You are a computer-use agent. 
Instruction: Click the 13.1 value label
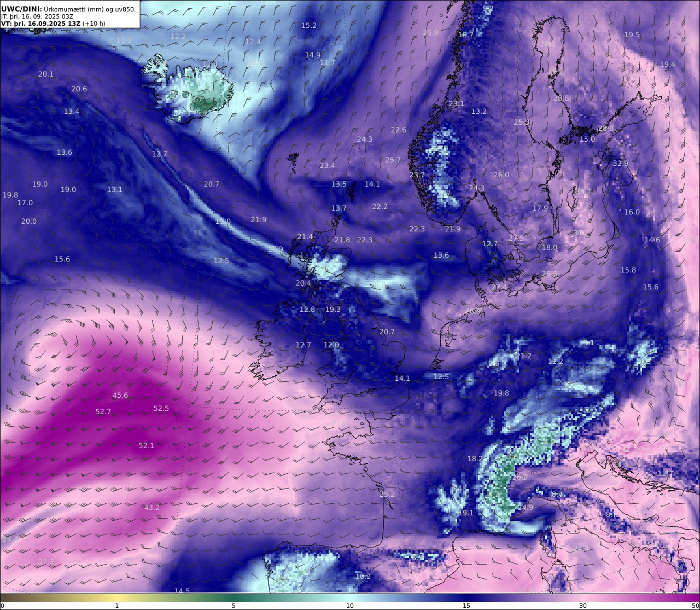(115, 189)
